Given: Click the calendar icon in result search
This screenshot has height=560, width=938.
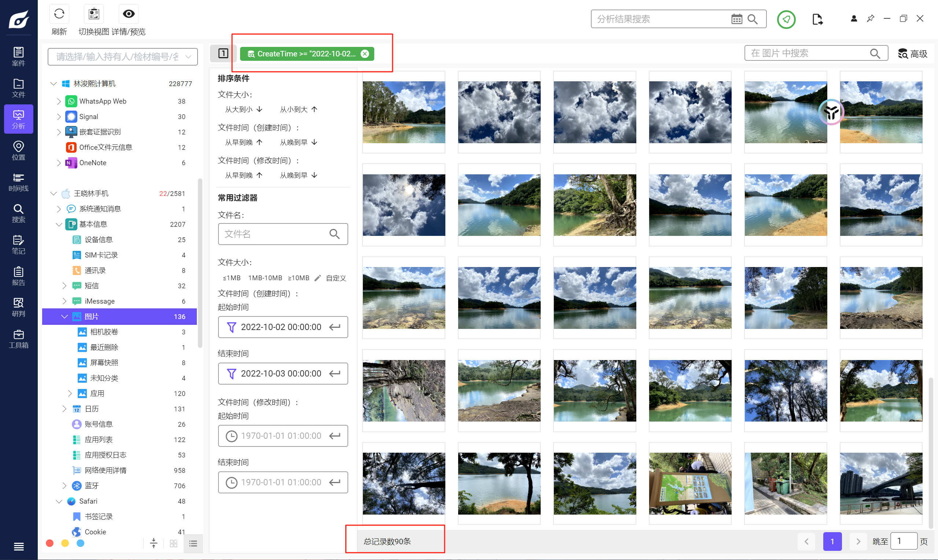Looking at the screenshot, I should pos(736,19).
